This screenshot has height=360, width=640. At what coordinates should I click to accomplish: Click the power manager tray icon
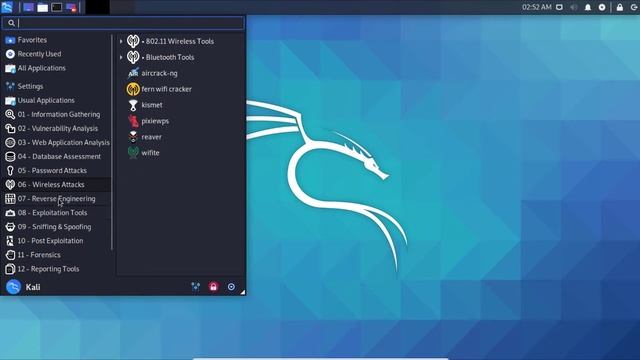[x=602, y=7]
